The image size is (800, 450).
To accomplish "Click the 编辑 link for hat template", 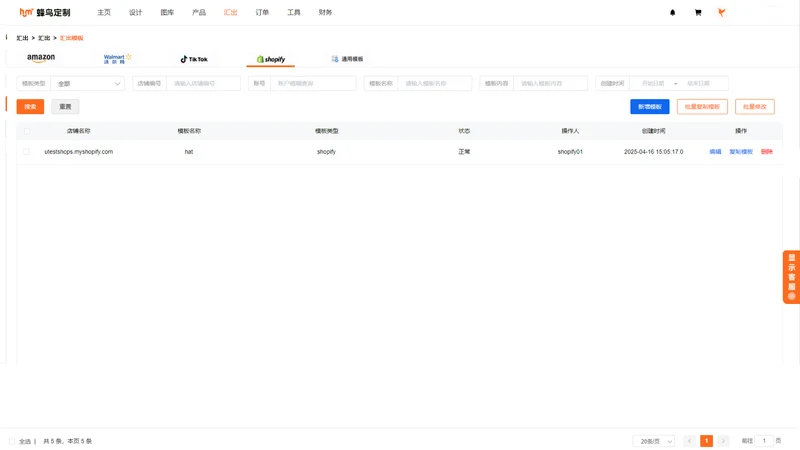I will tap(715, 152).
